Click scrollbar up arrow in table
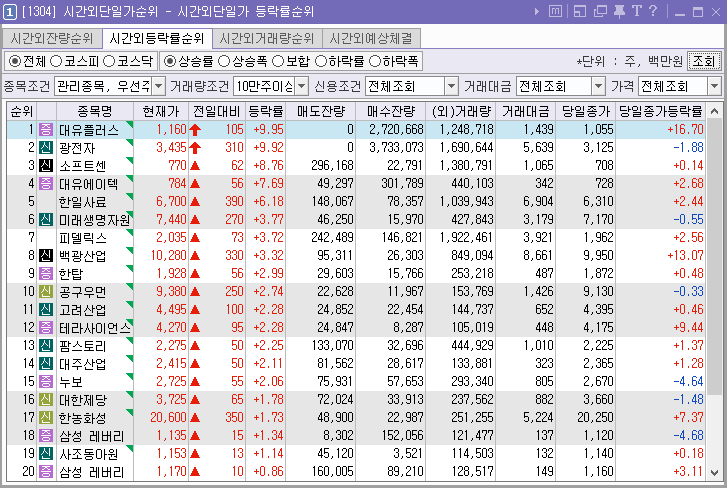This screenshot has height=488, width=727. point(714,111)
